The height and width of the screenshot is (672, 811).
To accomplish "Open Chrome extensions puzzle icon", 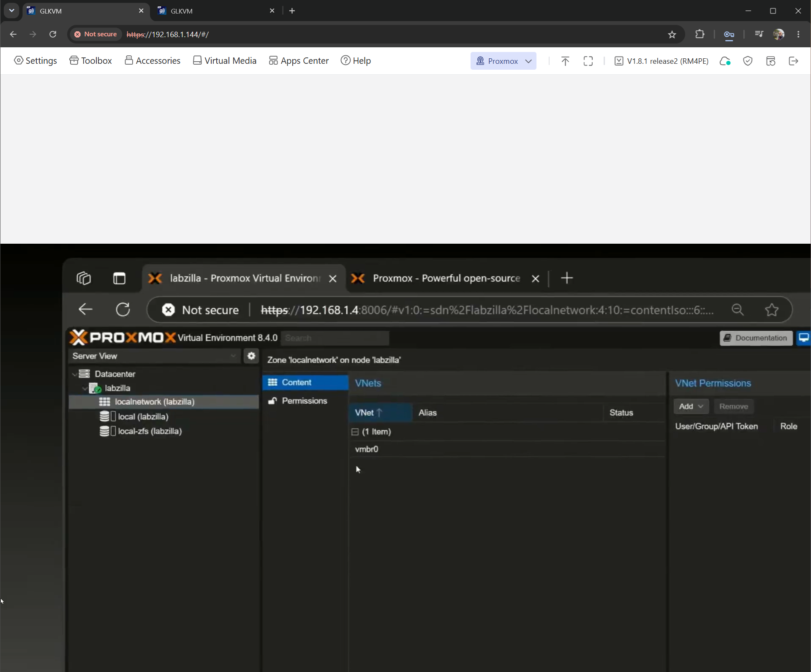I will (x=700, y=34).
